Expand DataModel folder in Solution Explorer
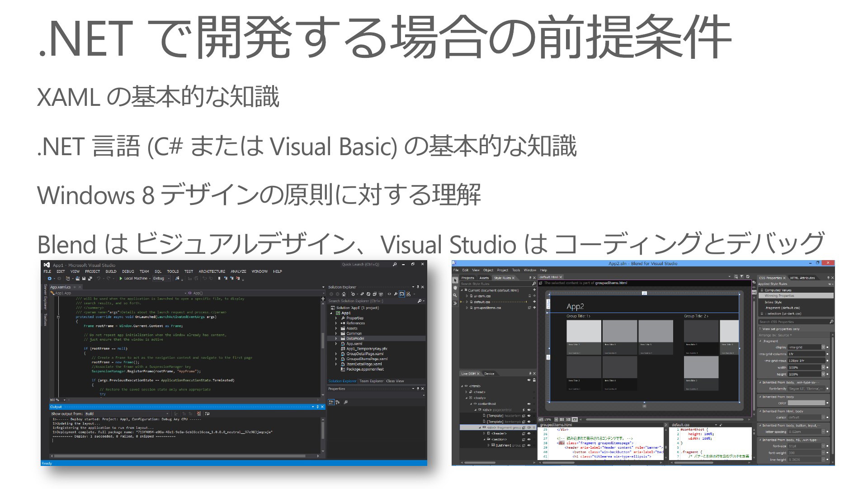 (336, 338)
